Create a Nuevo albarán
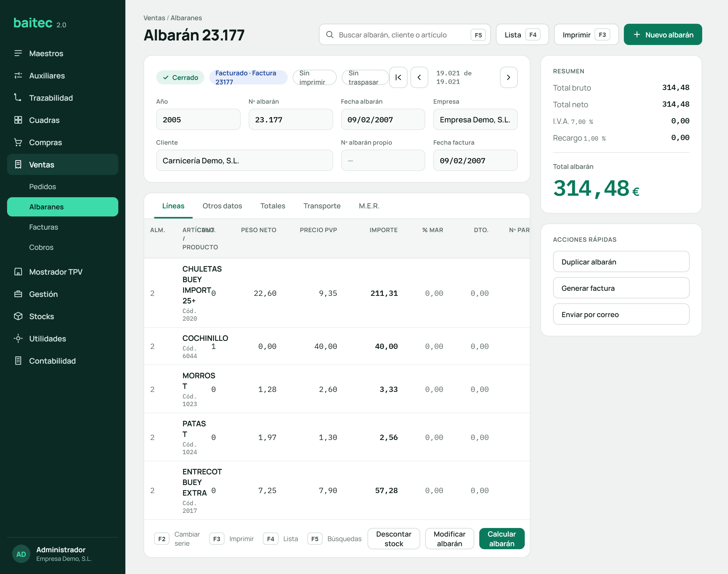 [663, 34]
